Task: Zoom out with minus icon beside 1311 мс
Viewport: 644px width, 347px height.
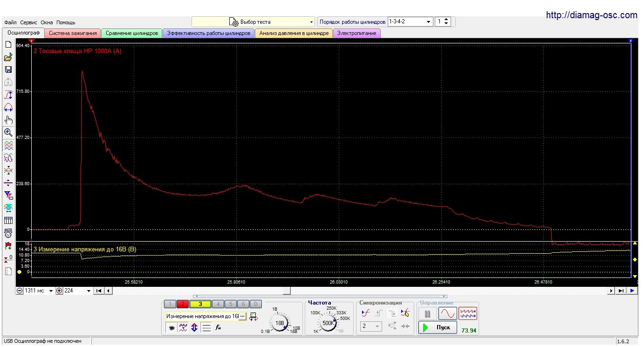Action: click(20, 291)
